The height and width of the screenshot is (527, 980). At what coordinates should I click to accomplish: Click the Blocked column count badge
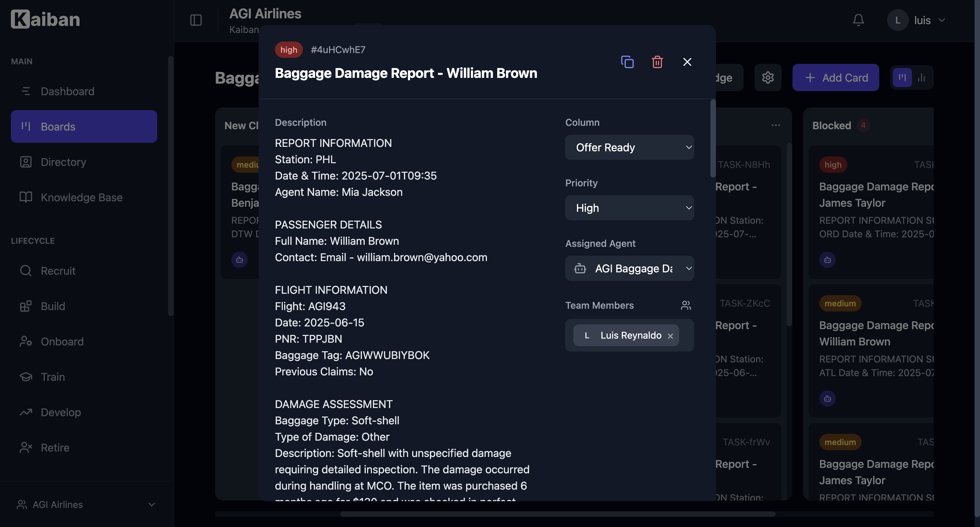click(x=863, y=125)
